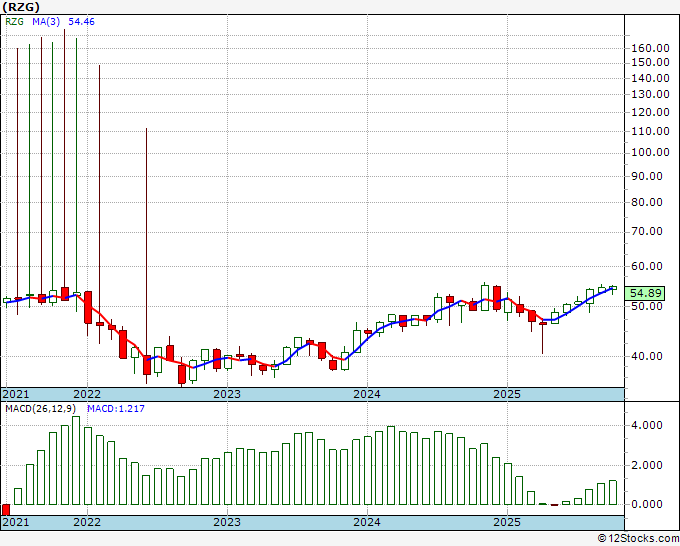
Task: Click 2024 on the MACD timeline
Action: tap(367, 522)
